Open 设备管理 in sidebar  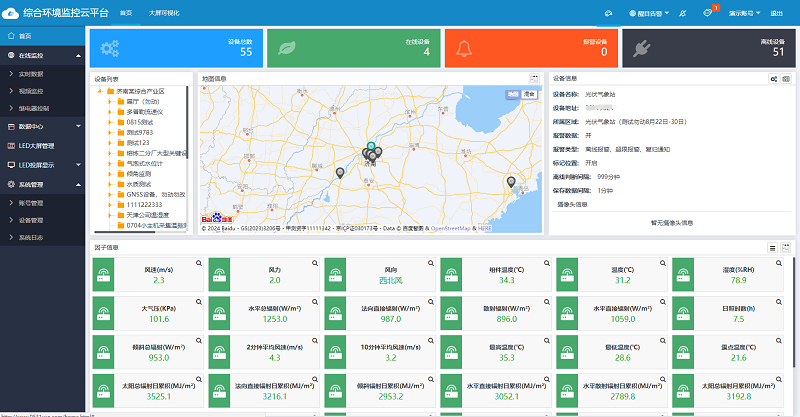click(31, 220)
